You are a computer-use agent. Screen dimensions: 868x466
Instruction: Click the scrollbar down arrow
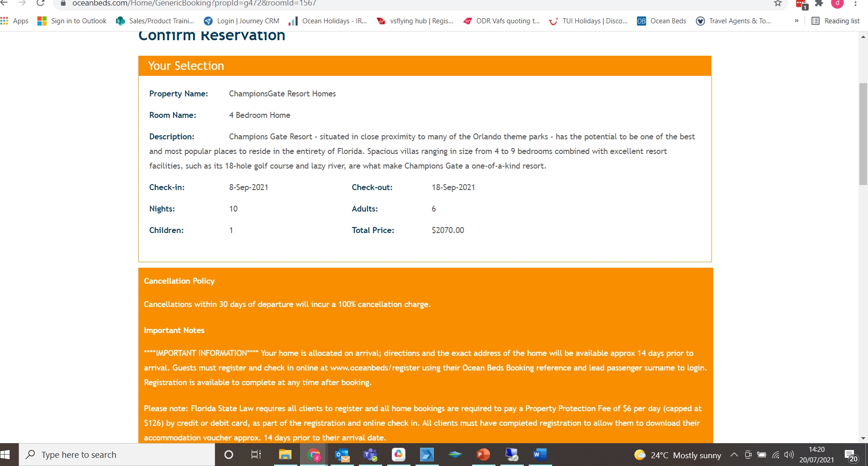coord(863,438)
